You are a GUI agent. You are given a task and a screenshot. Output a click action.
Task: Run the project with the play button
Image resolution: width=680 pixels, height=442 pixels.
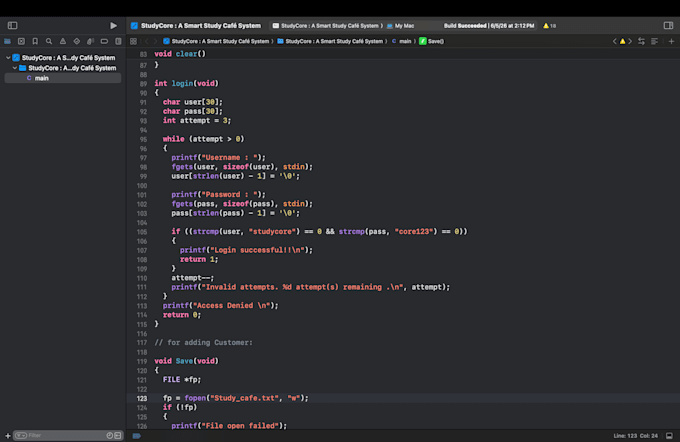pos(113,26)
